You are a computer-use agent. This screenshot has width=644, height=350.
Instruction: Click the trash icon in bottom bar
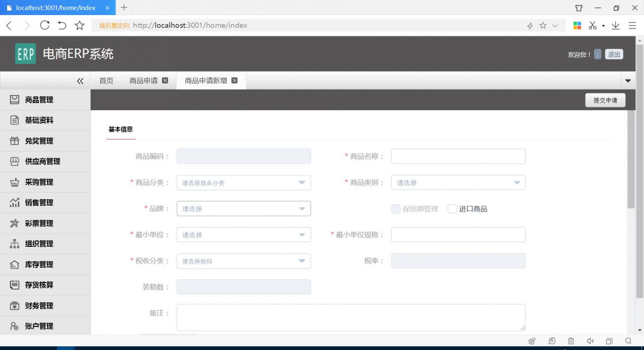[x=571, y=341]
